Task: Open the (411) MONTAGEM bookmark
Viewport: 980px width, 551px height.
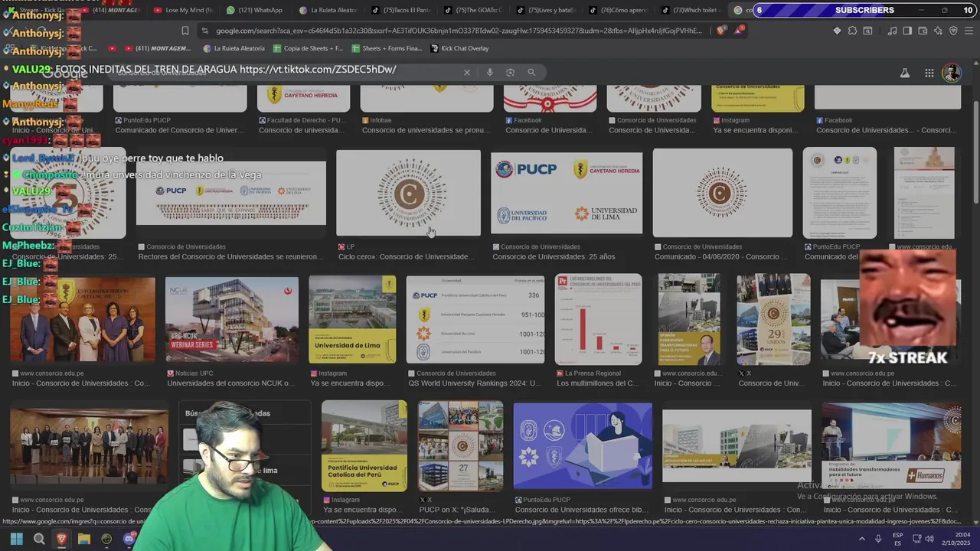Action: coord(158,48)
